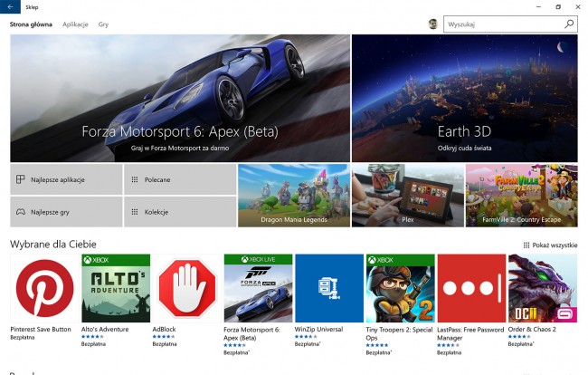Open LastPass Password Manager icon
Viewport: 588px width, 375px height.
click(x=471, y=288)
